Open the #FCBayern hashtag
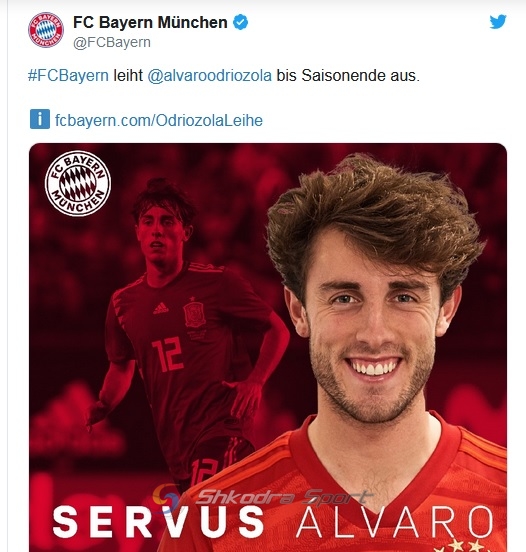The height and width of the screenshot is (552, 526). [x=68, y=76]
